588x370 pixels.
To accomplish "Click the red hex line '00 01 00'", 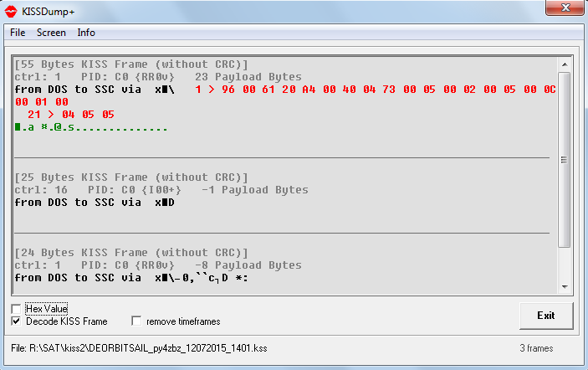I will click(x=42, y=102).
